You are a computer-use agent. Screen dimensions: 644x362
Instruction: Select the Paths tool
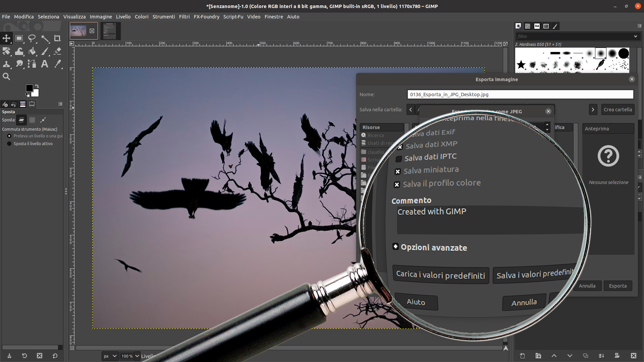pos(32,64)
